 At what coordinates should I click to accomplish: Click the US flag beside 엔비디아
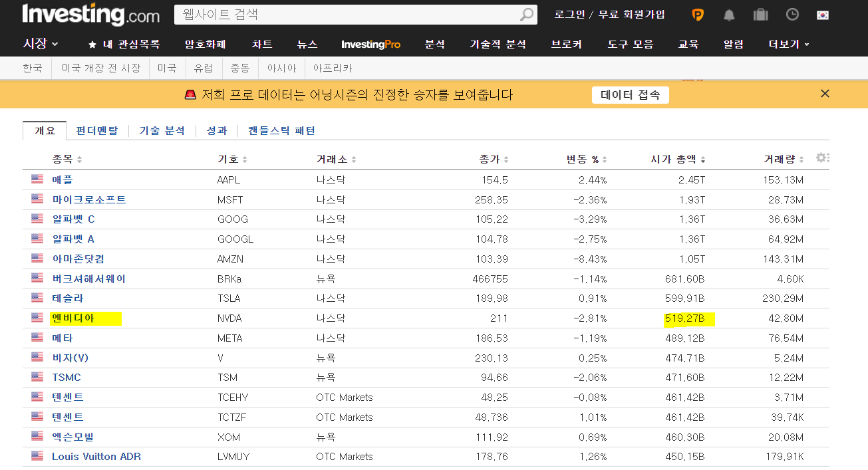[x=37, y=318]
